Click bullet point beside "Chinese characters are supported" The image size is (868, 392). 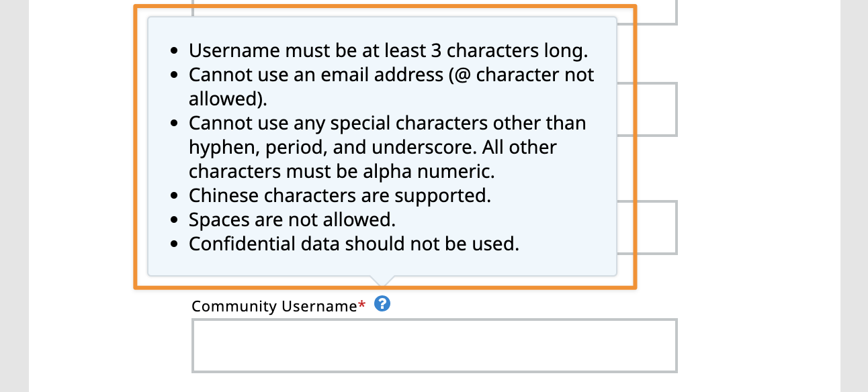(175, 196)
